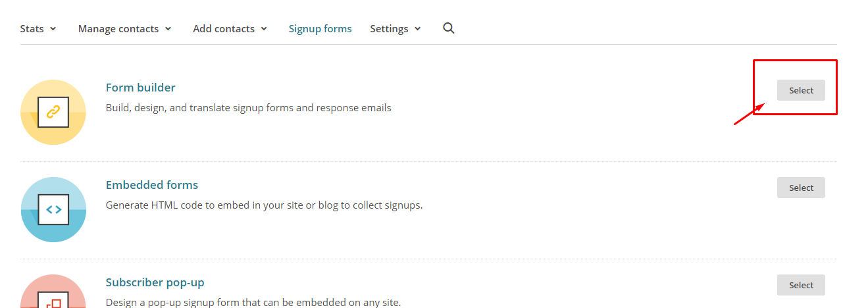Screen dimensions: 868x308
Task: Open the Manage contacts menu label
Action: [118, 29]
